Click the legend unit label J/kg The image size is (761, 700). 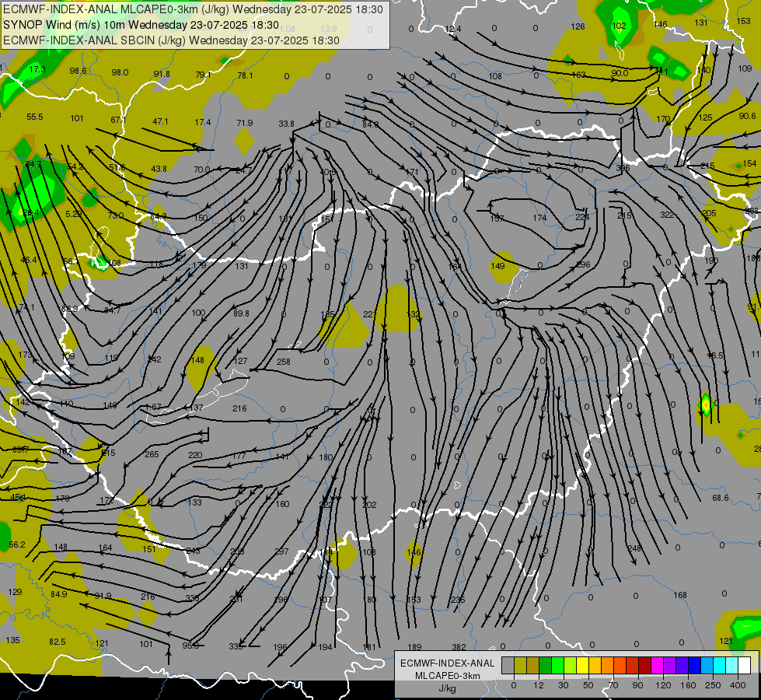click(x=448, y=688)
